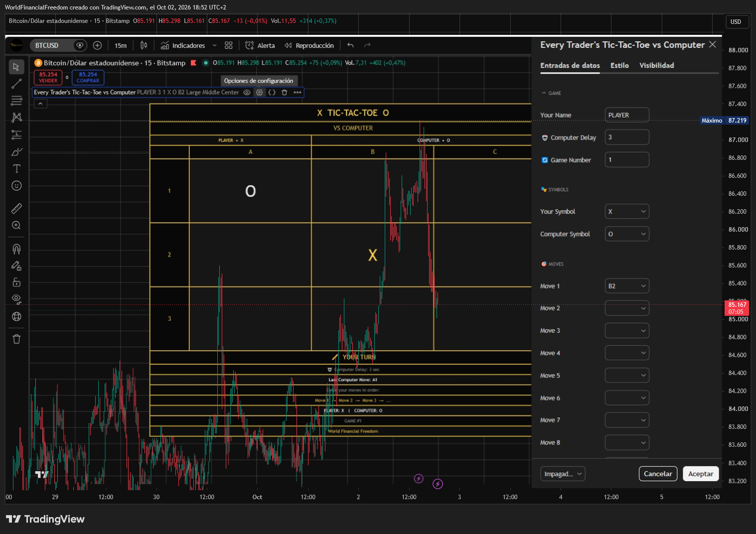The height and width of the screenshot is (534, 756).
Task: Click the Aceptar button
Action: coord(701,474)
